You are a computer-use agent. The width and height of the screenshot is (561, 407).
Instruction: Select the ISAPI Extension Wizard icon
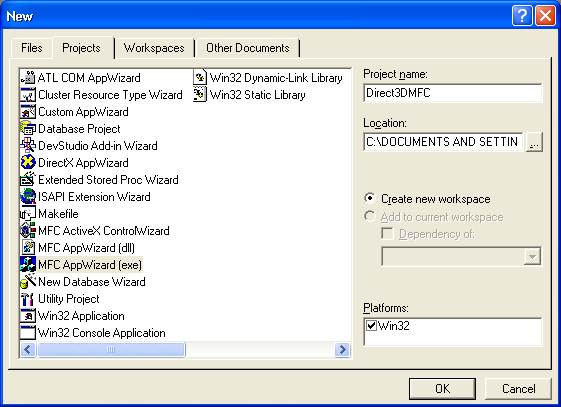point(28,197)
